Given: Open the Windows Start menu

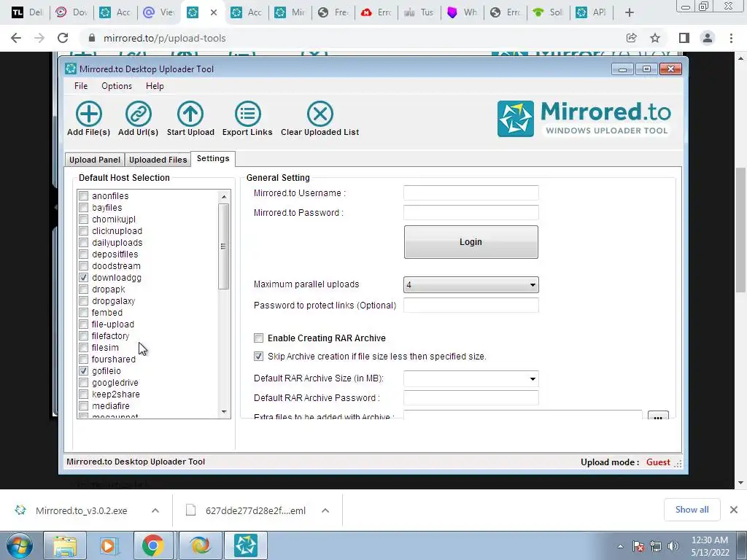Looking at the screenshot, I should [19, 545].
